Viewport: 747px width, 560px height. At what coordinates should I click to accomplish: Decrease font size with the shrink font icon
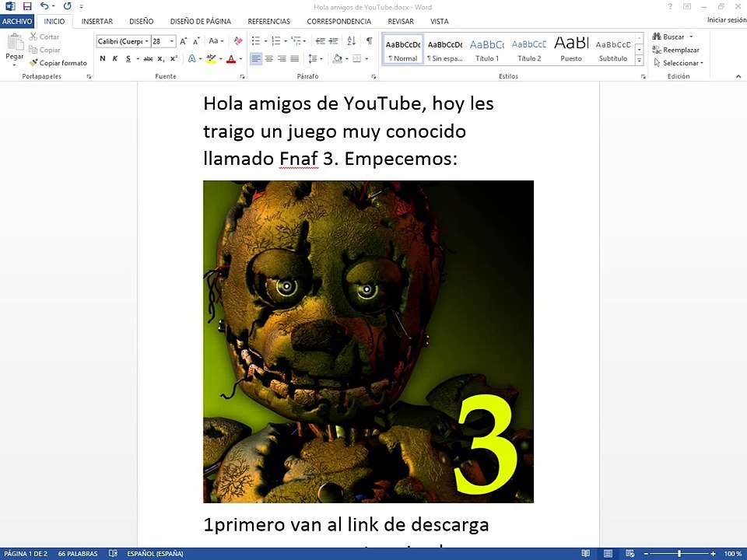196,41
